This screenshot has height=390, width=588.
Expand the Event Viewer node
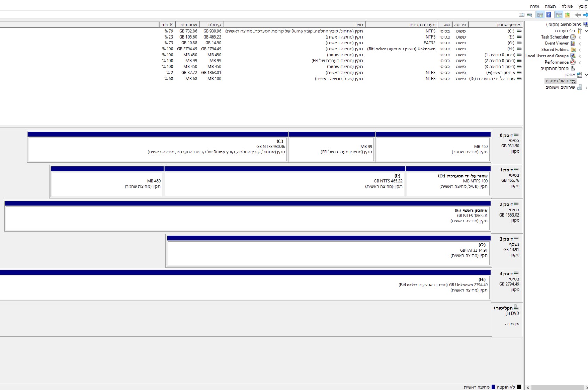[580, 43]
